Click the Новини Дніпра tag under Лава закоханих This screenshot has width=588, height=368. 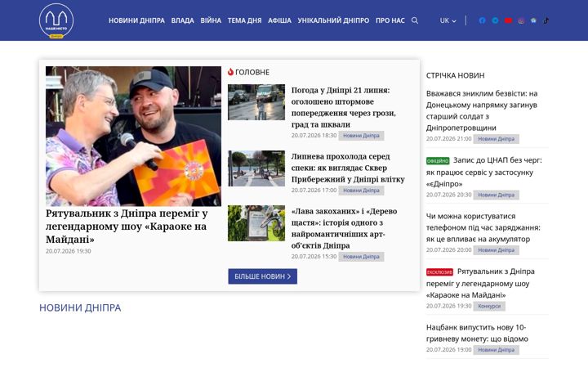point(361,257)
